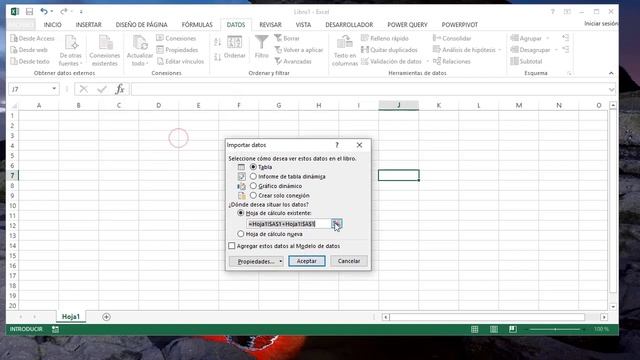Expand the formula bar chevron

pyautogui.click(x=611, y=89)
